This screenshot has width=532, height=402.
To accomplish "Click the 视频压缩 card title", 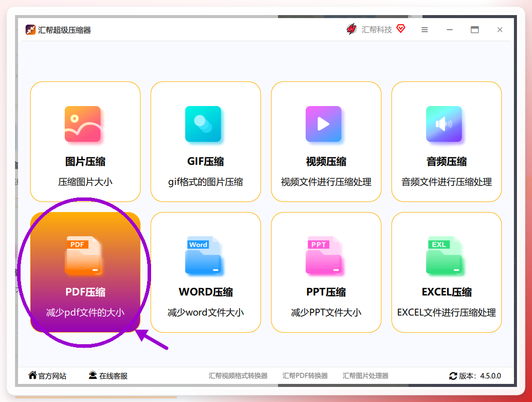I will tap(326, 161).
